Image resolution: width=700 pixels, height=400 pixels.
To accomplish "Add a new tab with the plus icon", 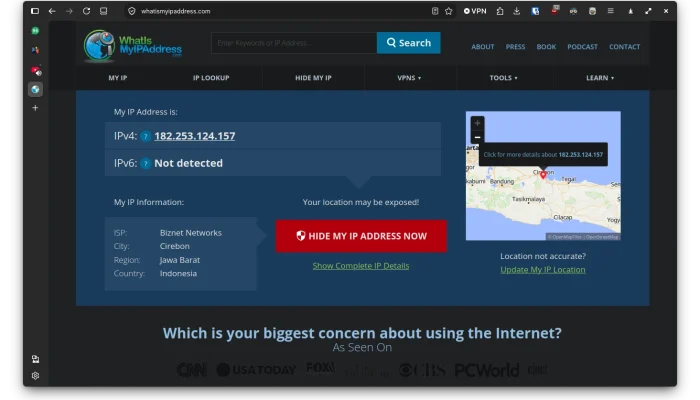I will pyautogui.click(x=35, y=108).
